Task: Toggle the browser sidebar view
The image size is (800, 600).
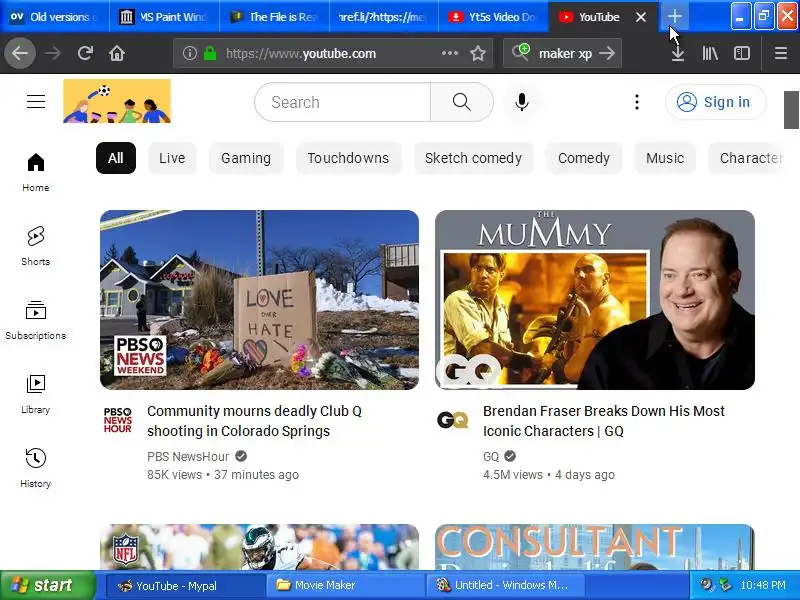Action: pyautogui.click(x=742, y=53)
